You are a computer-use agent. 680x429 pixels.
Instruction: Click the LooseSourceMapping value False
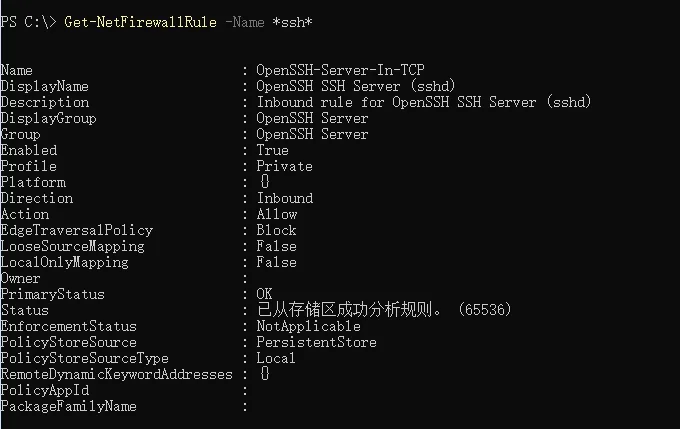click(276, 246)
